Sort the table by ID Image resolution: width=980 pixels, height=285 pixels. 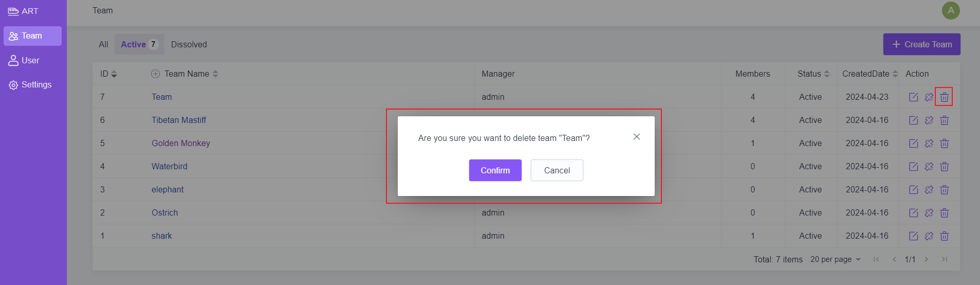point(114,74)
